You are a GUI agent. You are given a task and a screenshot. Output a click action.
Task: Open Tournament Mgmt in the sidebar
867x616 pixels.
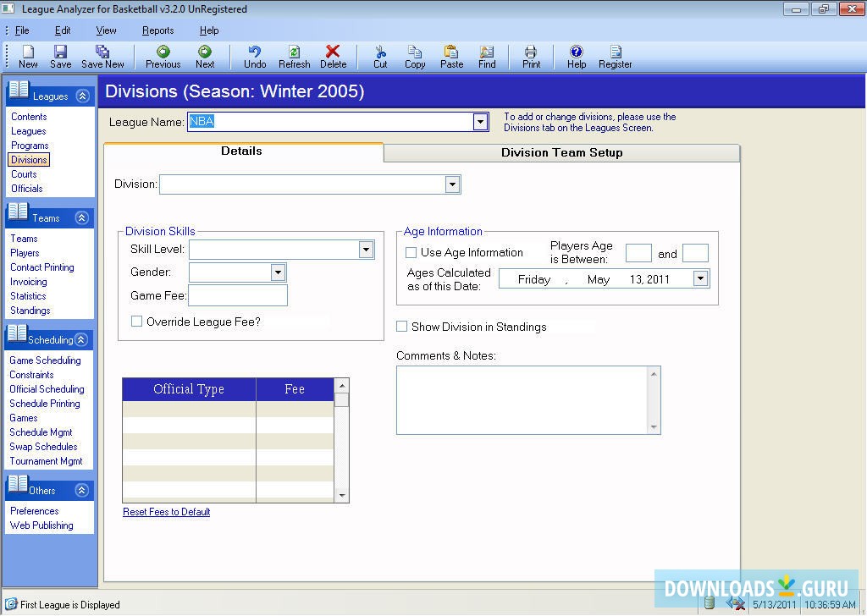(x=46, y=461)
